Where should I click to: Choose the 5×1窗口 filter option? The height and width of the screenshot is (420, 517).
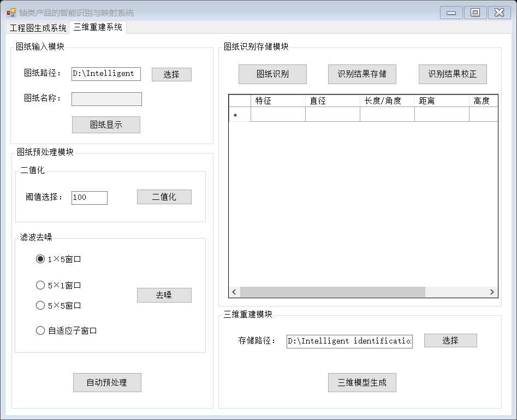40,285
